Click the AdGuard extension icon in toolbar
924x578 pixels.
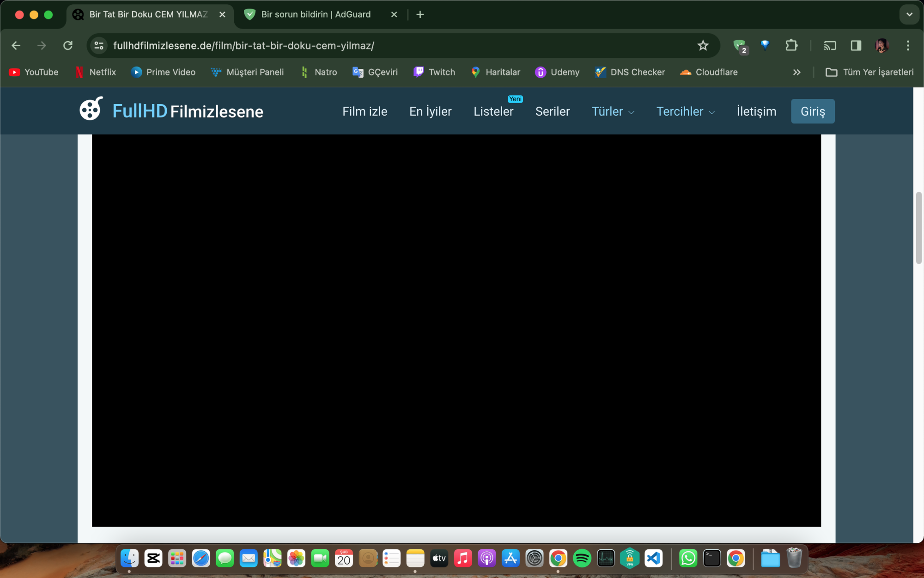[x=740, y=46]
